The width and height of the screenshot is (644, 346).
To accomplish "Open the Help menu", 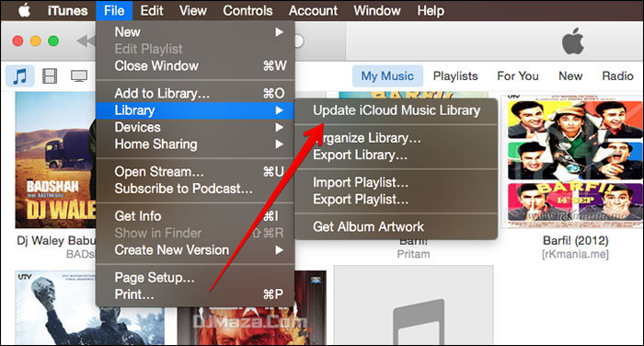I will [x=431, y=10].
